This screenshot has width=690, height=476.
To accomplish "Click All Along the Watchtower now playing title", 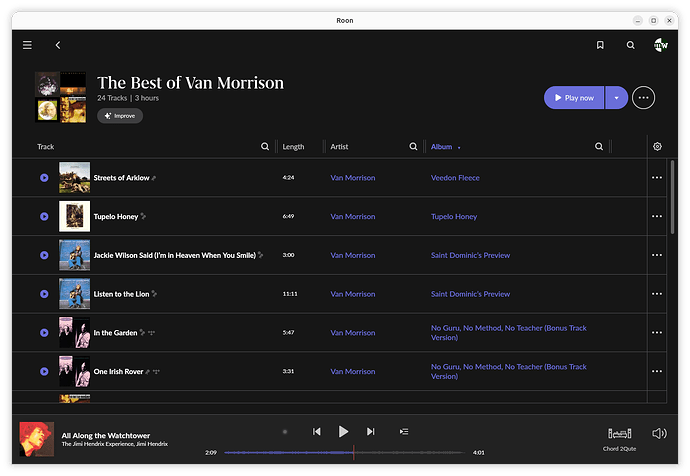I will coord(106,436).
